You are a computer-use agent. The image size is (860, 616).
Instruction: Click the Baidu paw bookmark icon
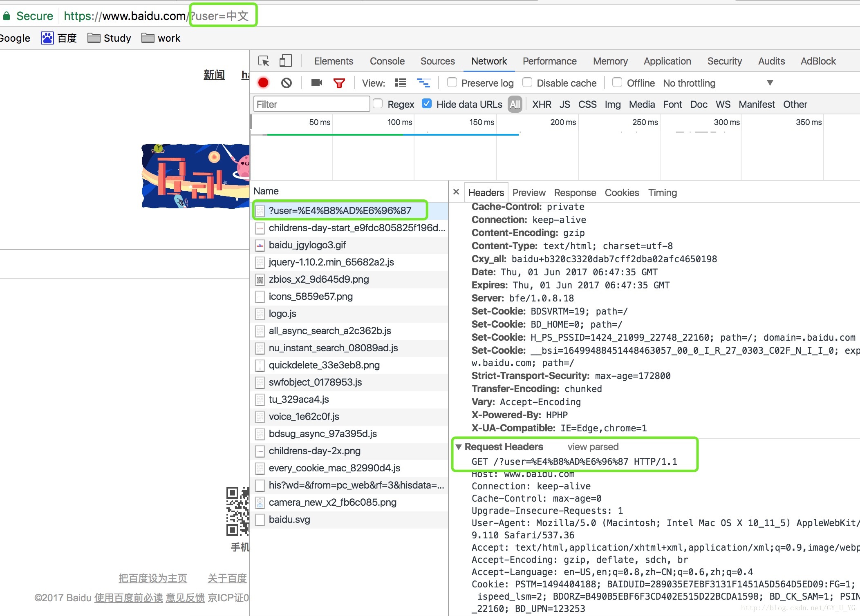pyautogui.click(x=47, y=38)
